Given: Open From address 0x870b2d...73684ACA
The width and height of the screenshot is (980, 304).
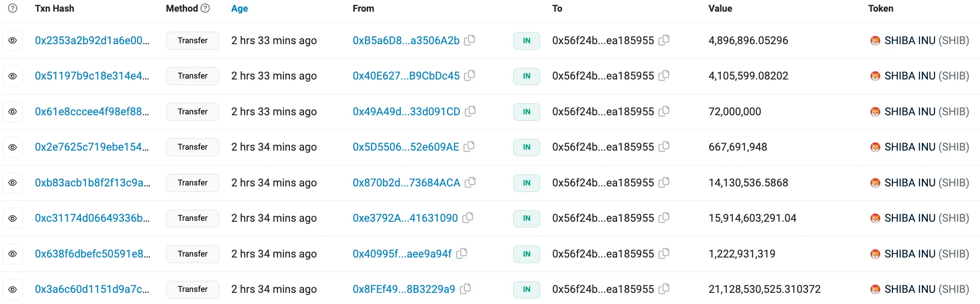Looking at the screenshot, I should [x=406, y=183].
